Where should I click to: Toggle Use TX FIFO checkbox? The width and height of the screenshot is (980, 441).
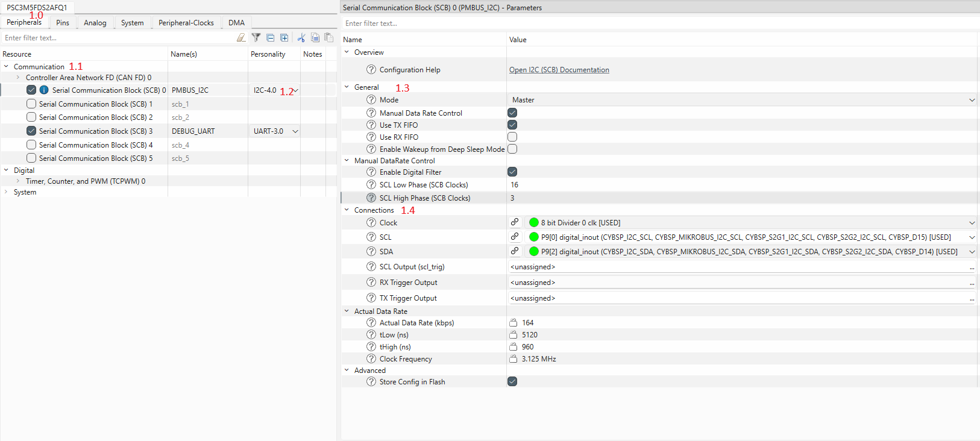pyautogui.click(x=512, y=125)
